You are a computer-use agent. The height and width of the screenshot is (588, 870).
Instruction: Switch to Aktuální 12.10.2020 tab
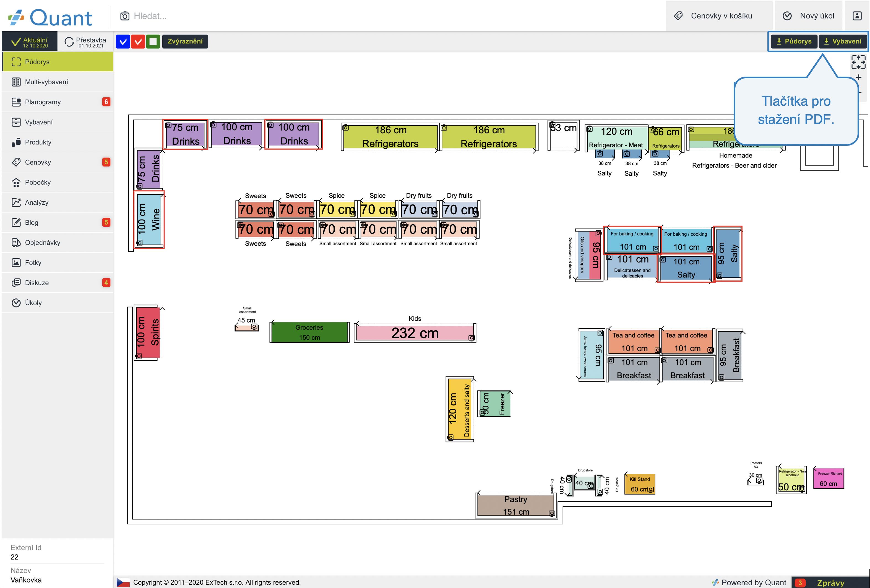[30, 41]
